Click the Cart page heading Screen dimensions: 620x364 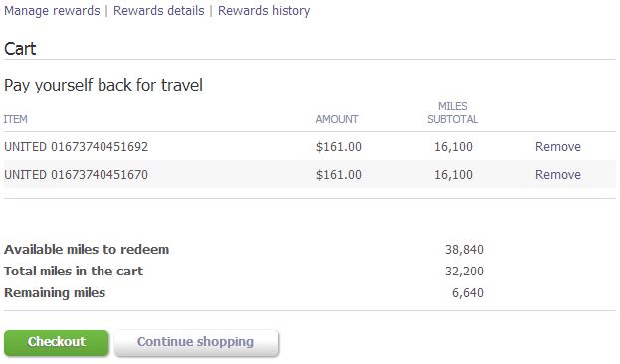(x=20, y=49)
